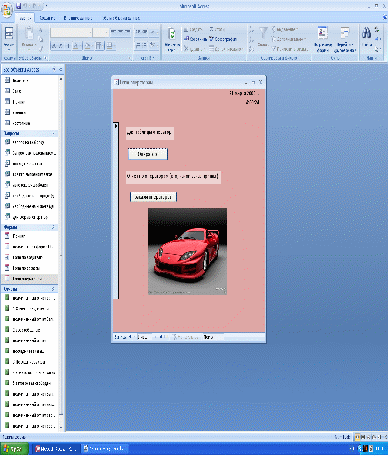Viewport: 389px width, 456px height.
Task: Toggle italic formatting
Action: (x=60, y=46)
